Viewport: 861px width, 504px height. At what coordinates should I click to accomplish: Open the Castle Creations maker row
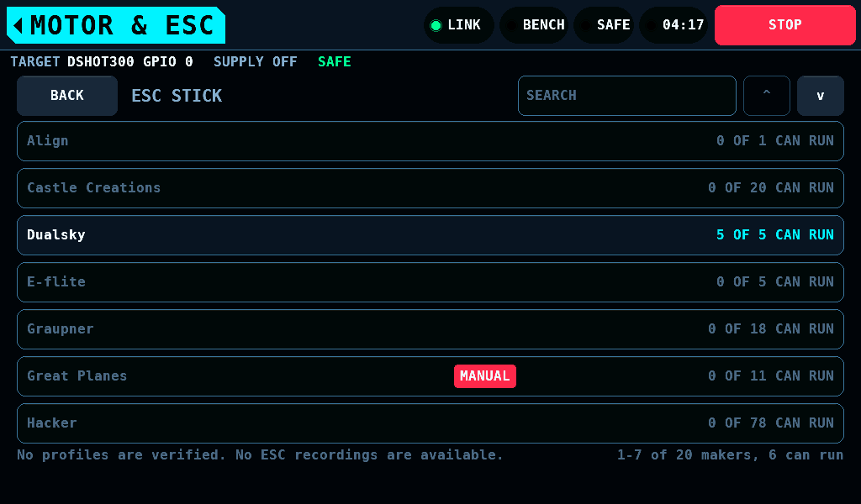coord(430,188)
